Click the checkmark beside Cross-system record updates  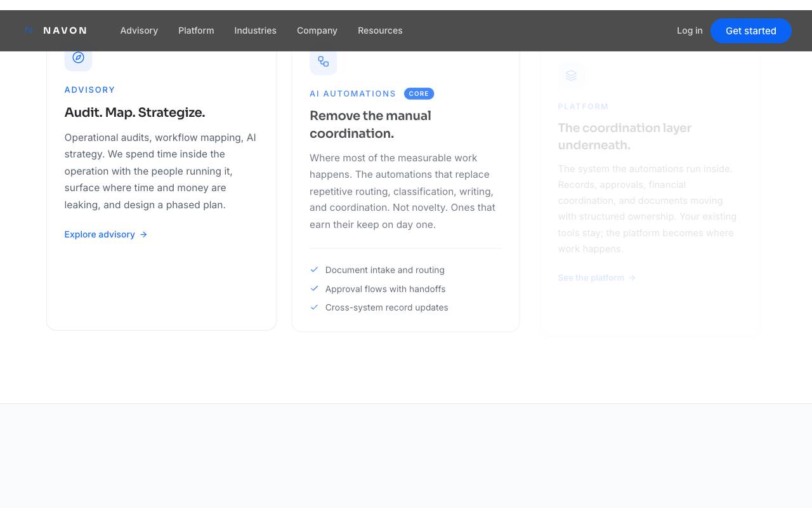(x=314, y=307)
